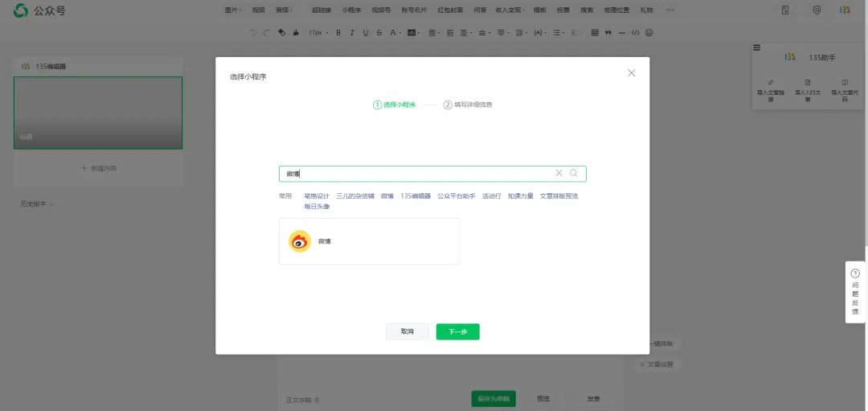The width and height of the screenshot is (868, 411).
Task: Insert a blockquote quote icon
Action: (x=608, y=33)
